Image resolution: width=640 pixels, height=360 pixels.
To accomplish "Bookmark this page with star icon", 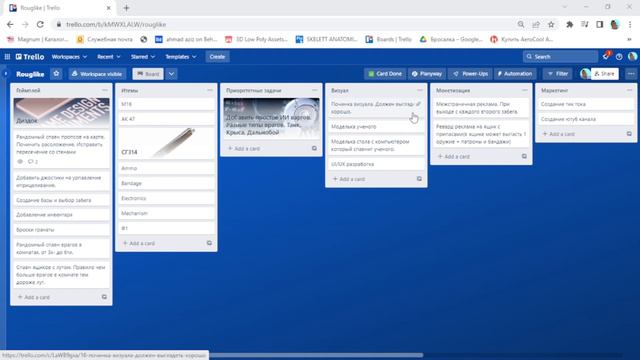I will coord(551,24).
